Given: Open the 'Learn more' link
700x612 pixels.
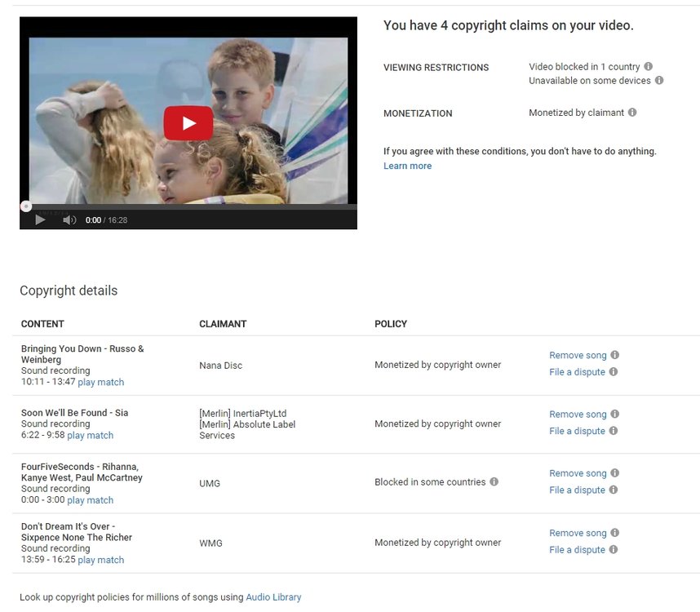Looking at the screenshot, I should (x=408, y=166).
